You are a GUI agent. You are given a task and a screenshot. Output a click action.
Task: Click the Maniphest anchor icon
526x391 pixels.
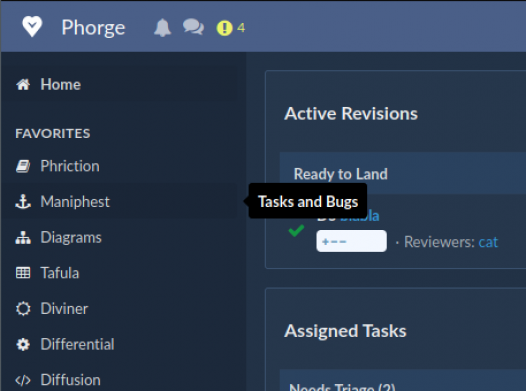23,202
